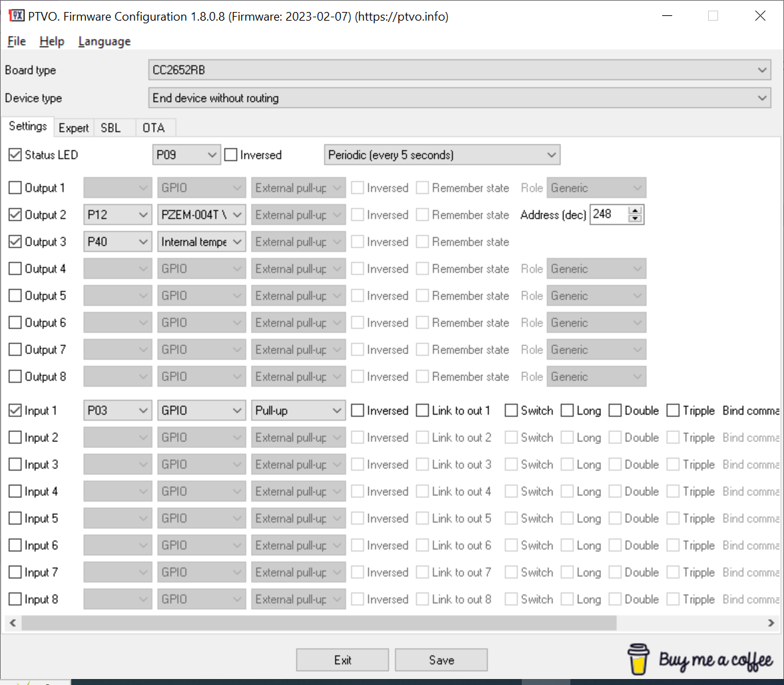Enable the Input 2 checkbox
Image resolution: width=784 pixels, height=685 pixels.
15,438
